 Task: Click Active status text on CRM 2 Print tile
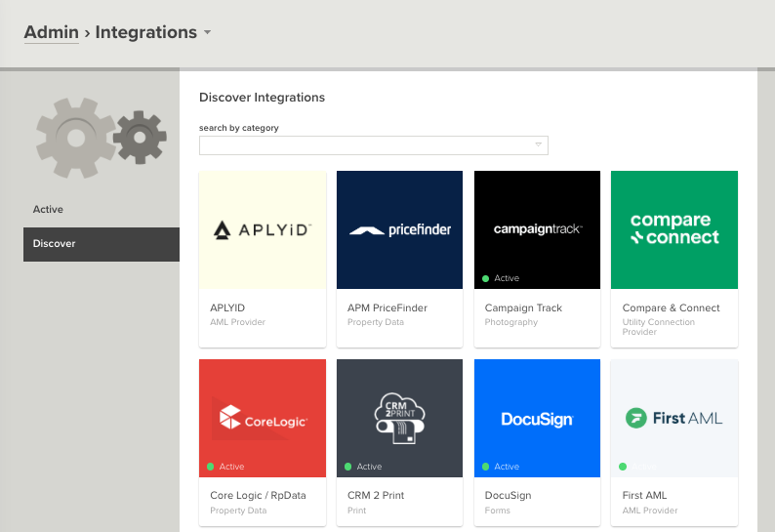tap(369, 467)
